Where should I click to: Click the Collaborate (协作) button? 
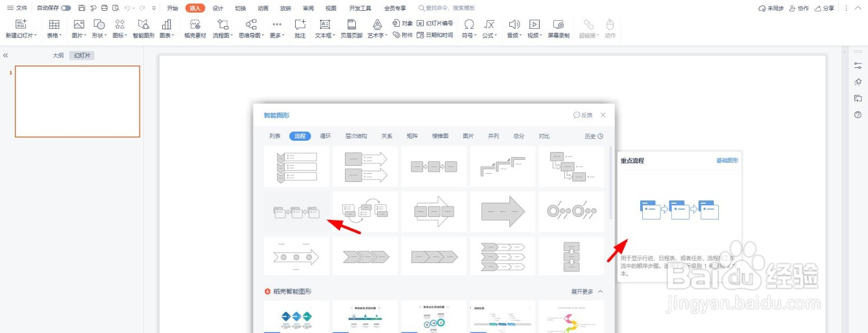[799, 8]
